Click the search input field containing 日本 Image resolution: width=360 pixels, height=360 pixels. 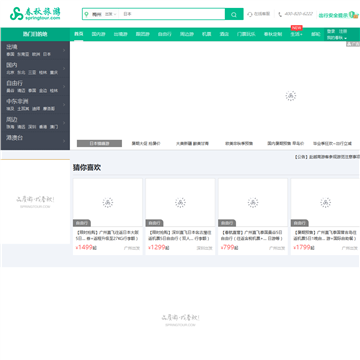(x=172, y=14)
